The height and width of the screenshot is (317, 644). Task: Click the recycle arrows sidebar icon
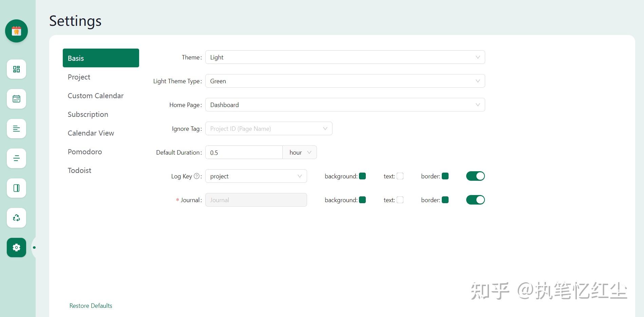tap(16, 218)
